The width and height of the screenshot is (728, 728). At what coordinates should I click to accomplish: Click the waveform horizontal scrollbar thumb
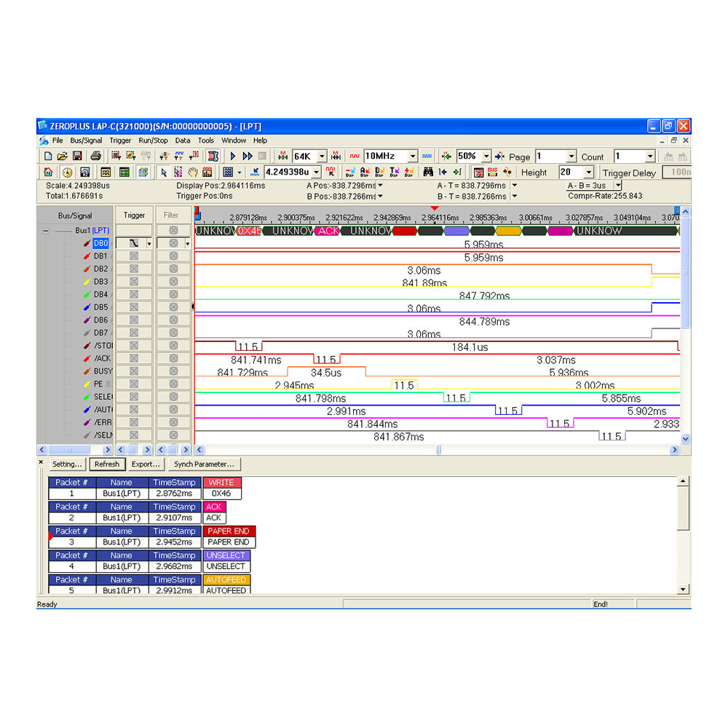[x=438, y=449]
